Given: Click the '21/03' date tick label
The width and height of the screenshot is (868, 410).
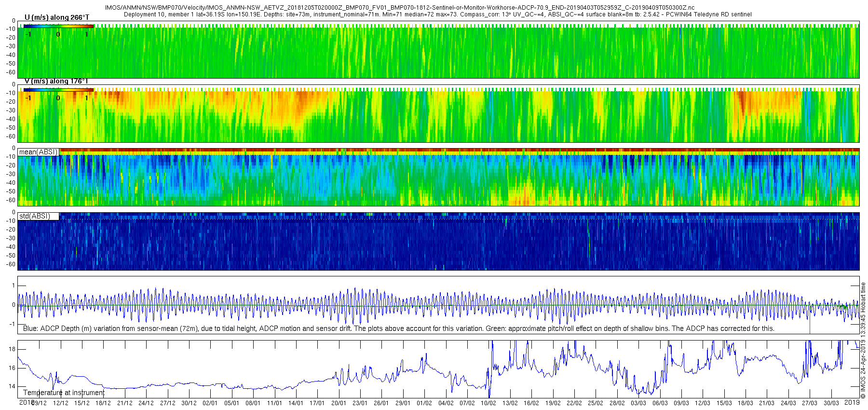Looking at the screenshot, I should pyautogui.click(x=767, y=403).
